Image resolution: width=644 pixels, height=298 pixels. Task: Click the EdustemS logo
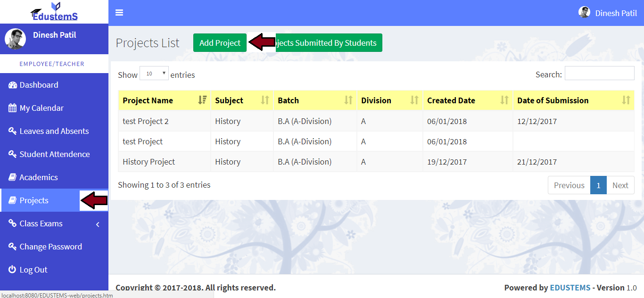[54, 12]
